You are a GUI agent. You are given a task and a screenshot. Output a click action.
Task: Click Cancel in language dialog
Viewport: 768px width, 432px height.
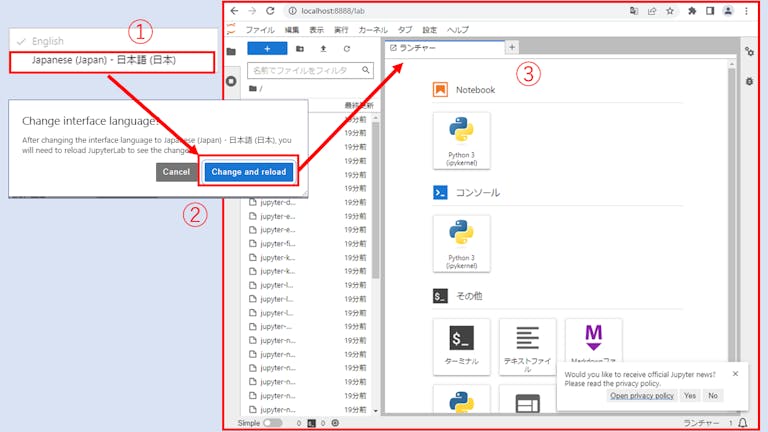coord(176,172)
